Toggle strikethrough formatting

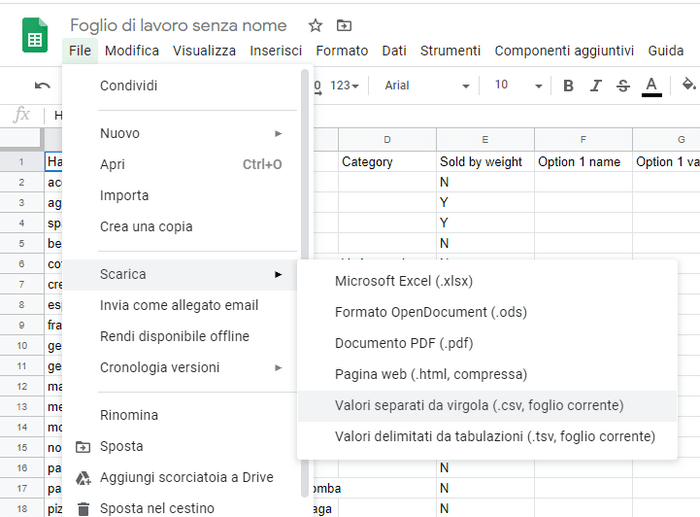[624, 86]
